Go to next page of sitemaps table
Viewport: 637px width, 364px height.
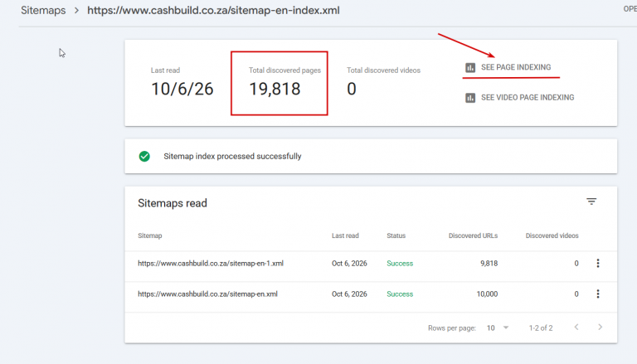(600, 327)
